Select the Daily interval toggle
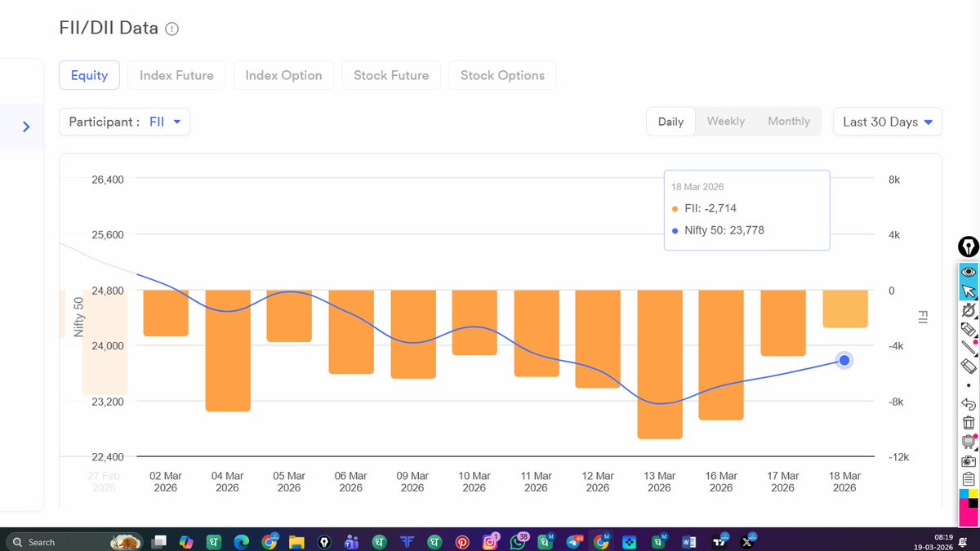 pos(670,122)
